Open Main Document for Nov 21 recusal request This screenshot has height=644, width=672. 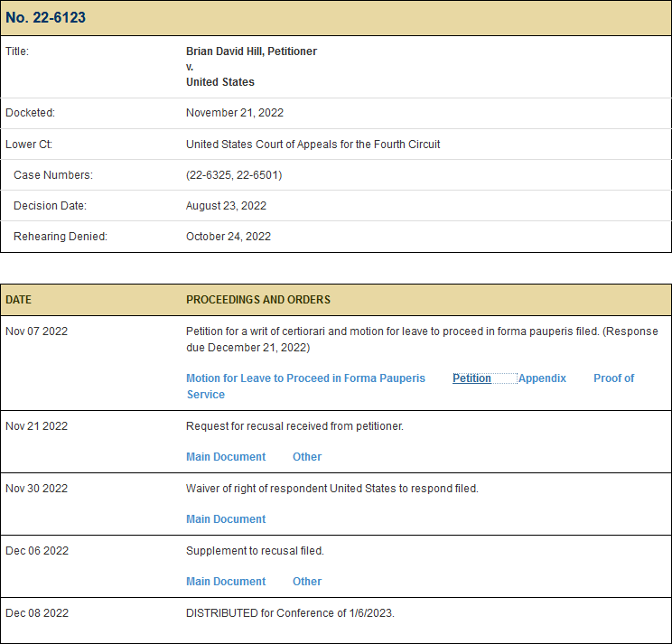click(x=226, y=457)
